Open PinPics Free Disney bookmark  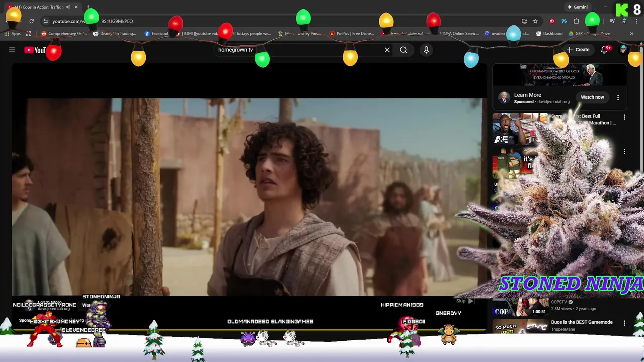351,34
